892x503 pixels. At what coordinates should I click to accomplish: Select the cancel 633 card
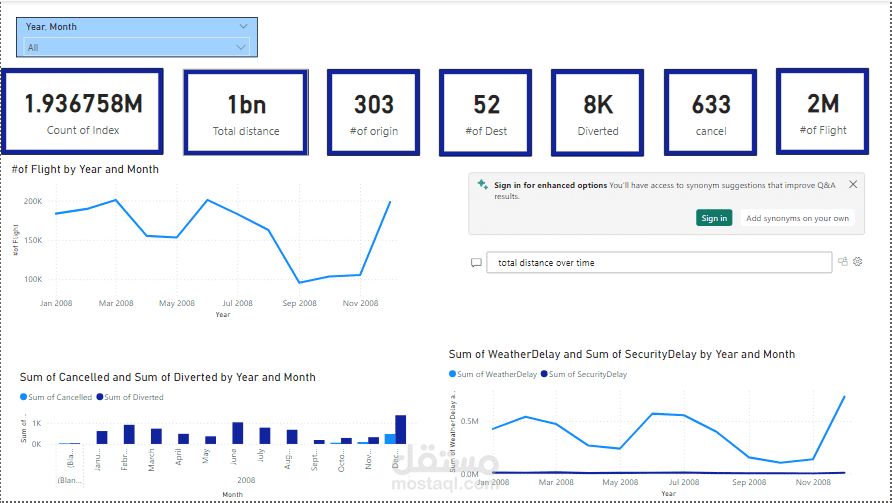coord(711,113)
